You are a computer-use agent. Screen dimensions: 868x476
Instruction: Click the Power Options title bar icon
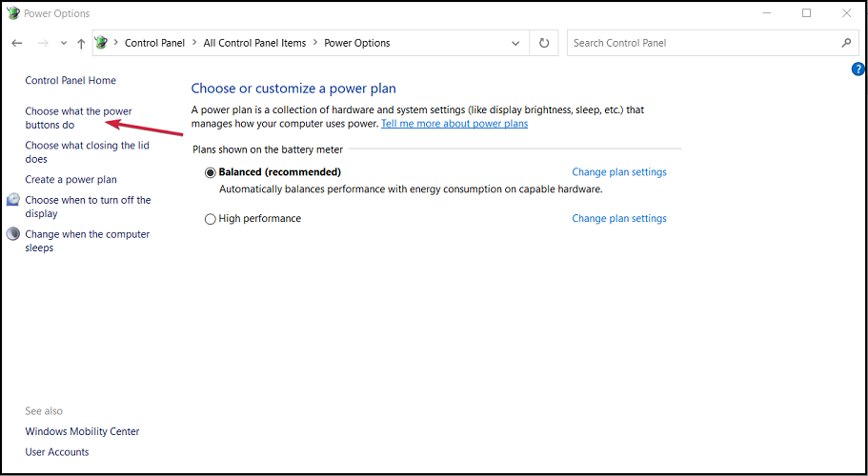[12, 13]
